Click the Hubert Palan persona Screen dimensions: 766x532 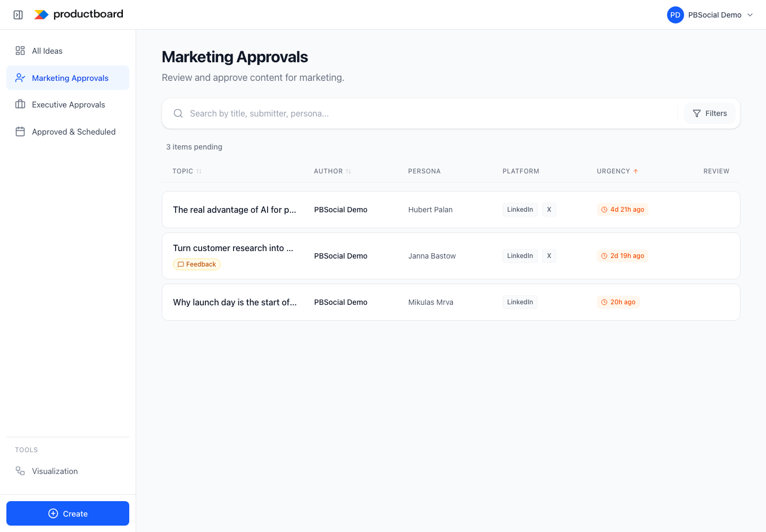point(430,210)
